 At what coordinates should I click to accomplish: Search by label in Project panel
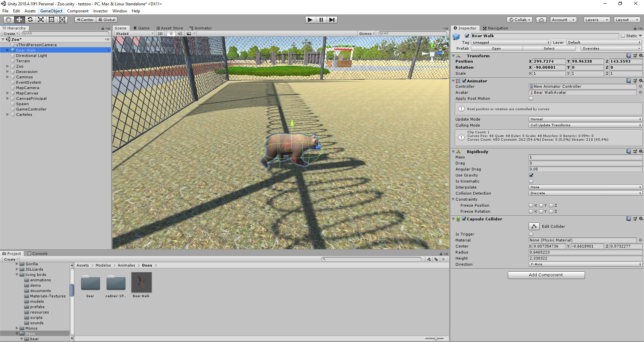click(436, 259)
